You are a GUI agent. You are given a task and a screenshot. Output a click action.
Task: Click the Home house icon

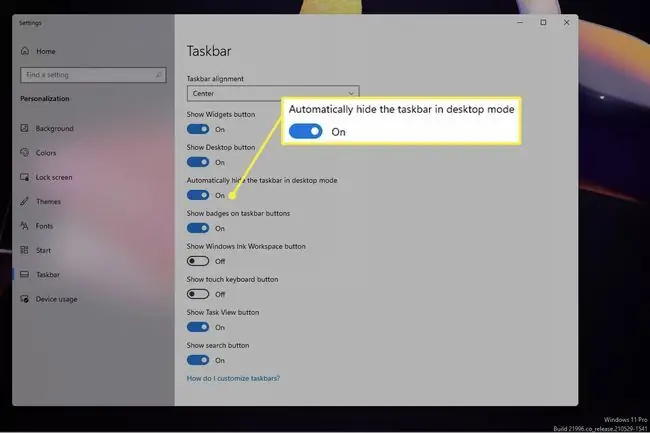tap(25, 51)
